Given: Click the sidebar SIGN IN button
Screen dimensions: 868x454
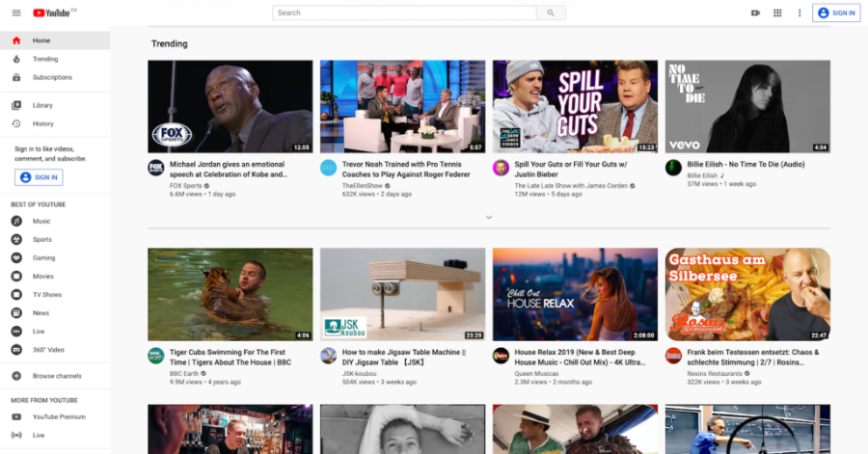Looking at the screenshot, I should click(39, 177).
